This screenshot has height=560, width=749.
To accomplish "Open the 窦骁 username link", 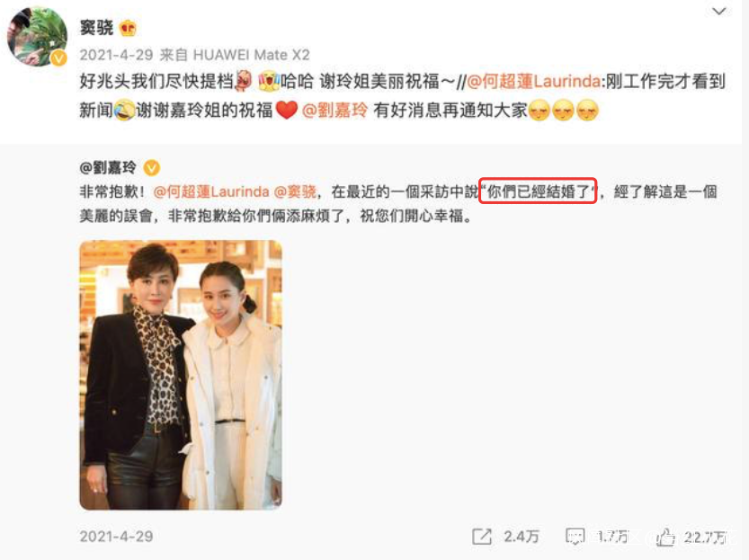I will [x=96, y=28].
